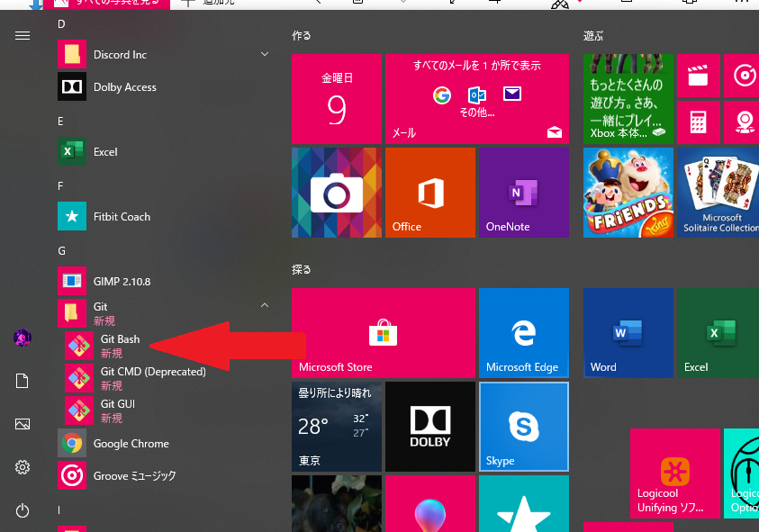The width and height of the screenshot is (759, 532).
Task: Click the 探る group header
Action: [301, 270]
